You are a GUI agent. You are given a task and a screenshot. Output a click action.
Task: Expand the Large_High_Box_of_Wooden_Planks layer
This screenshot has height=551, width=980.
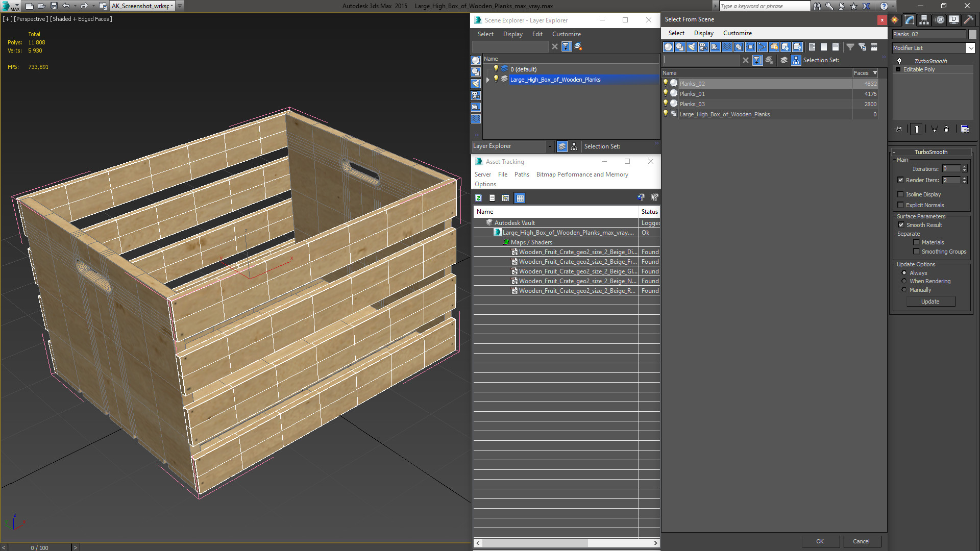pos(488,80)
